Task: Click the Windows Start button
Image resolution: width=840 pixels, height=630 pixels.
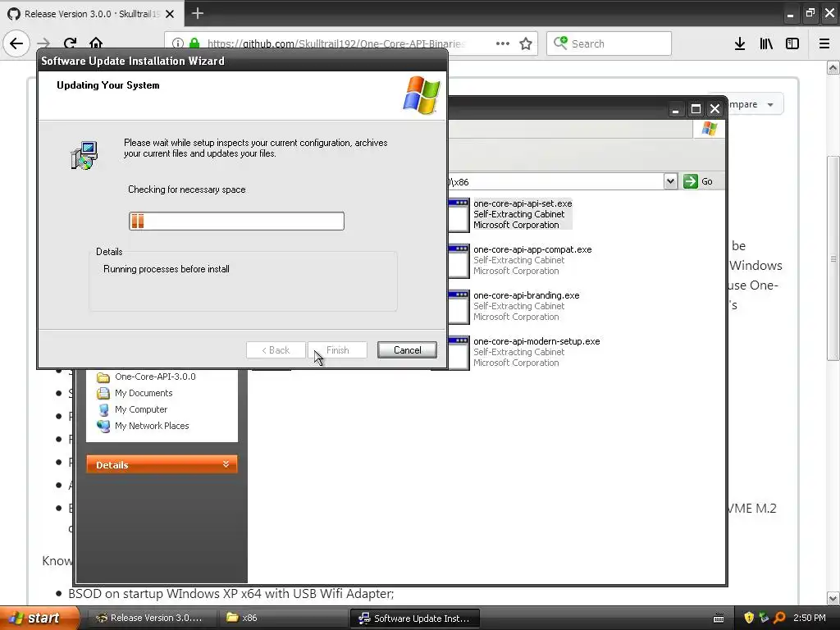Action: [39, 618]
